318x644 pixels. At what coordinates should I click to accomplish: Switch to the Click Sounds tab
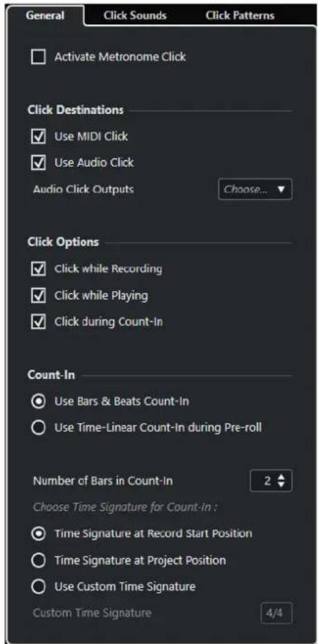point(135,16)
